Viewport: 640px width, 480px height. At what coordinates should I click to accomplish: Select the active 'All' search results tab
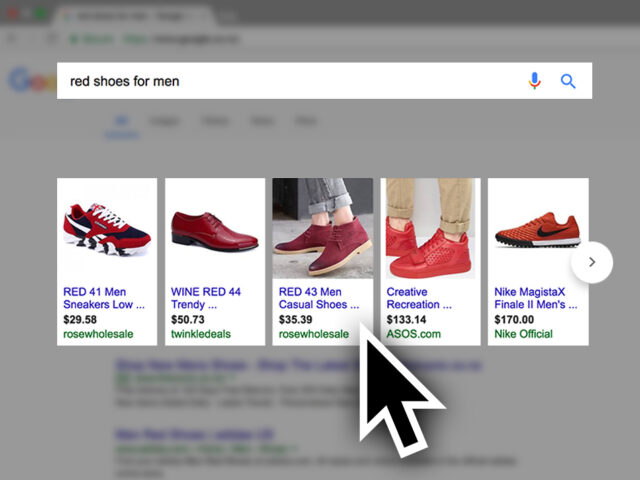point(122,121)
